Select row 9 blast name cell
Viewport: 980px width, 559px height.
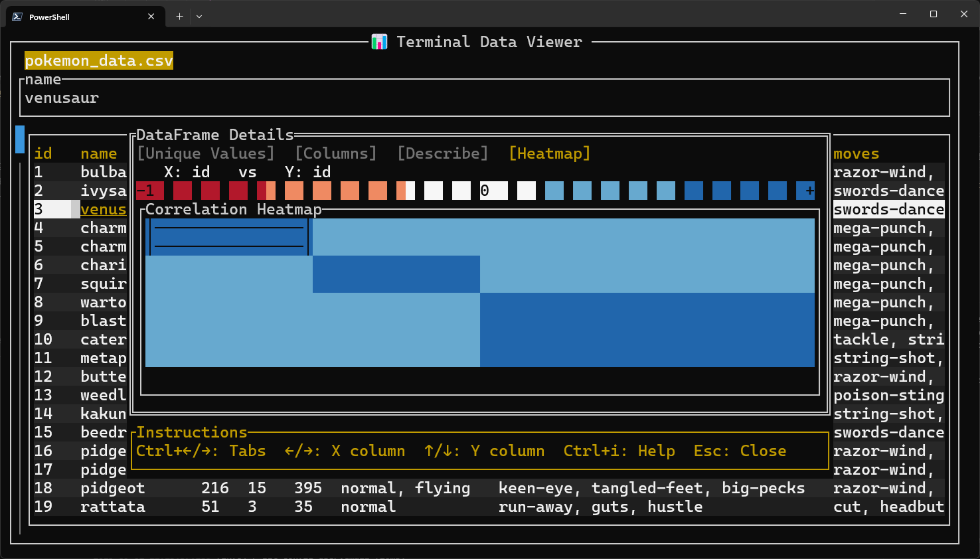[104, 321]
